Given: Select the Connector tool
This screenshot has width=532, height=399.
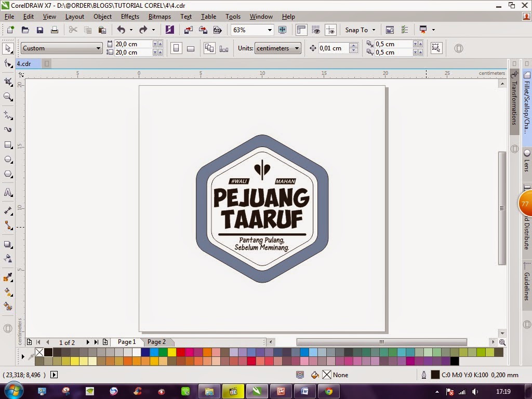Looking at the screenshot, I should 8,225.
